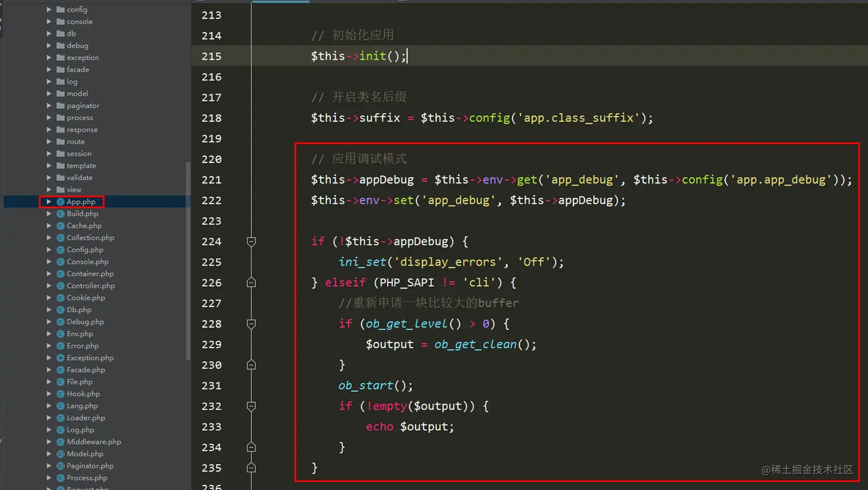Image resolution: width=868 pixels, height=490 pixels.
Task: Toggle fold end marker at line 234
Action: [251, 448]
